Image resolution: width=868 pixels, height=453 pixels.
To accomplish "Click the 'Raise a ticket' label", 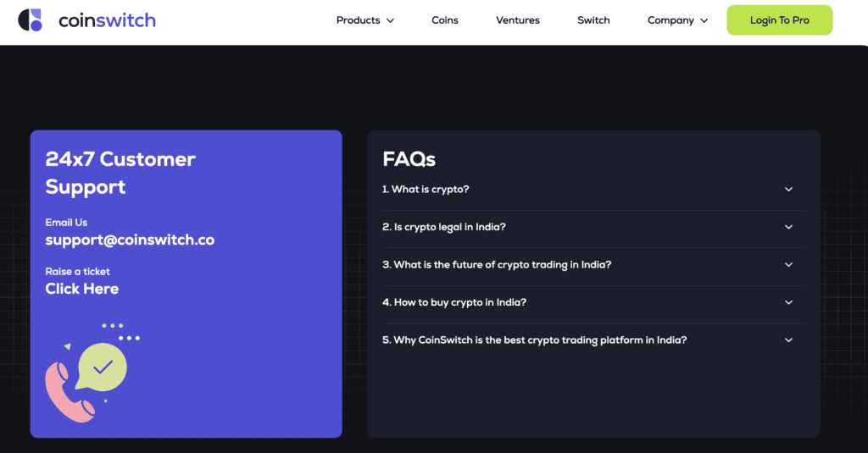I will click(x=77, y=272).
